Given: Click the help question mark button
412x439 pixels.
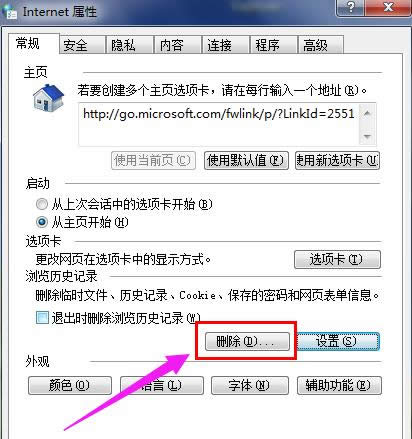Looking at the screenshot, I should click(x=351, y=7).
